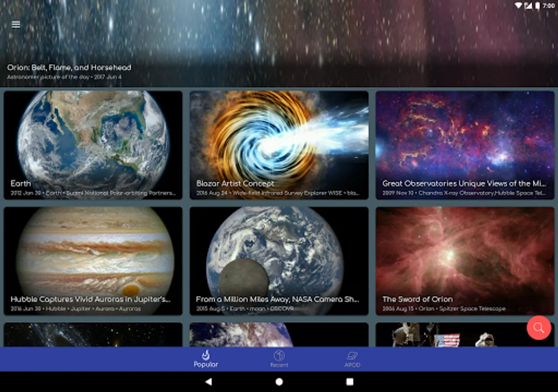Switch to the Recent tab

pos(279,359)
